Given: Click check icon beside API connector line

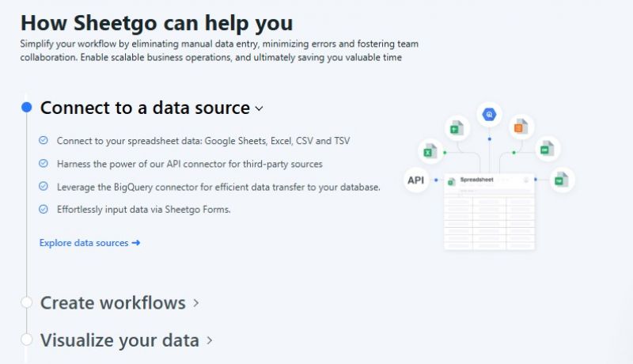Looking at the screenshot, I should tap(44, 164).
